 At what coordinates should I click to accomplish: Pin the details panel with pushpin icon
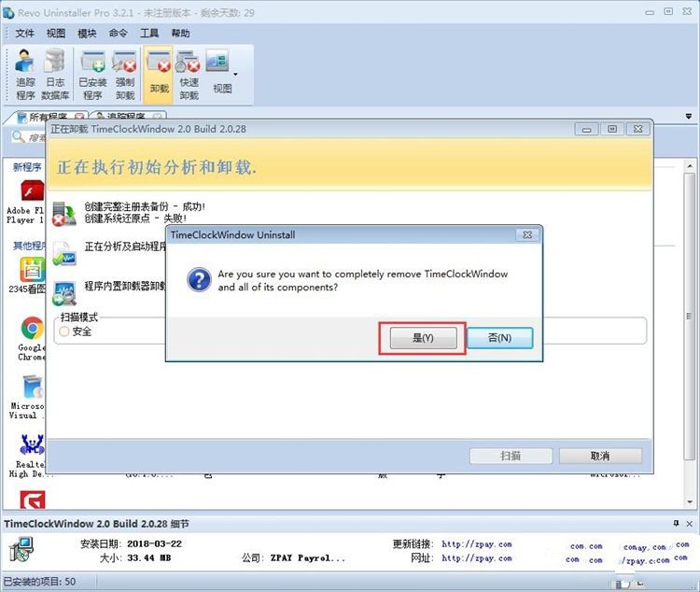tap(676, 523)
